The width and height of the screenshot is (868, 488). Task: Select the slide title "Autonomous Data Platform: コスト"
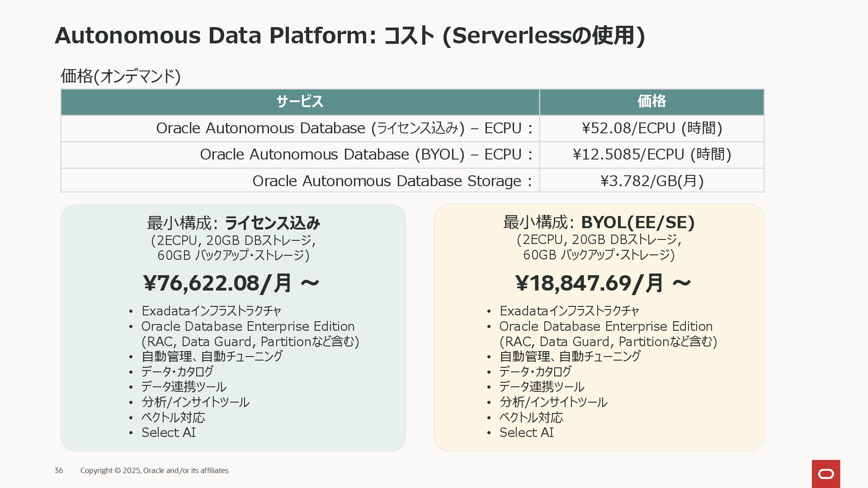[x=245, y=35]
